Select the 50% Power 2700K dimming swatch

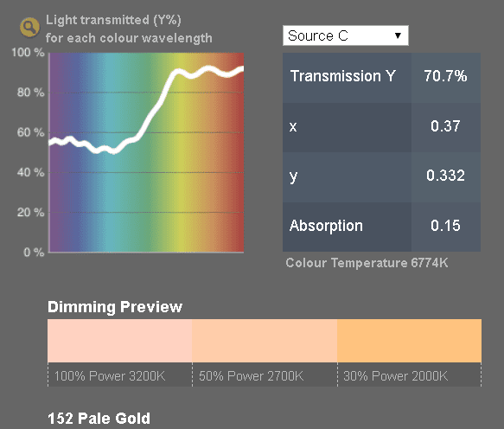coord(265,341)
